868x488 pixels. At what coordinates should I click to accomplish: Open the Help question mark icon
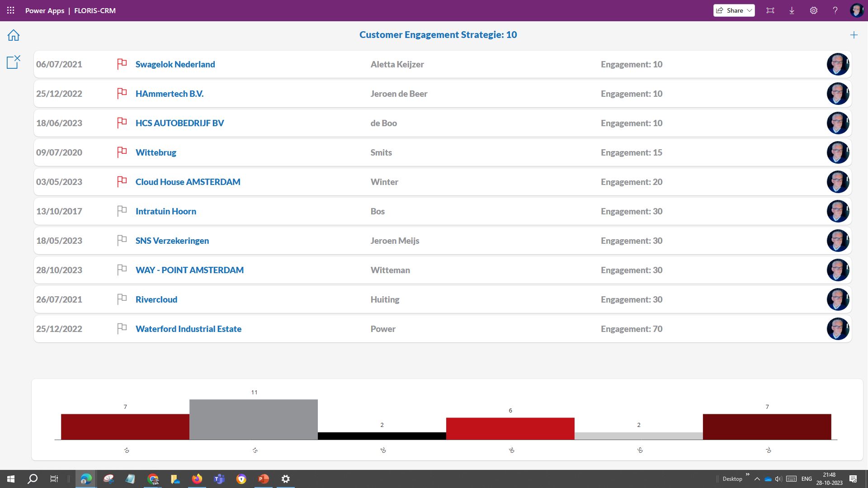pyautogui.click(x=835, y=10)
